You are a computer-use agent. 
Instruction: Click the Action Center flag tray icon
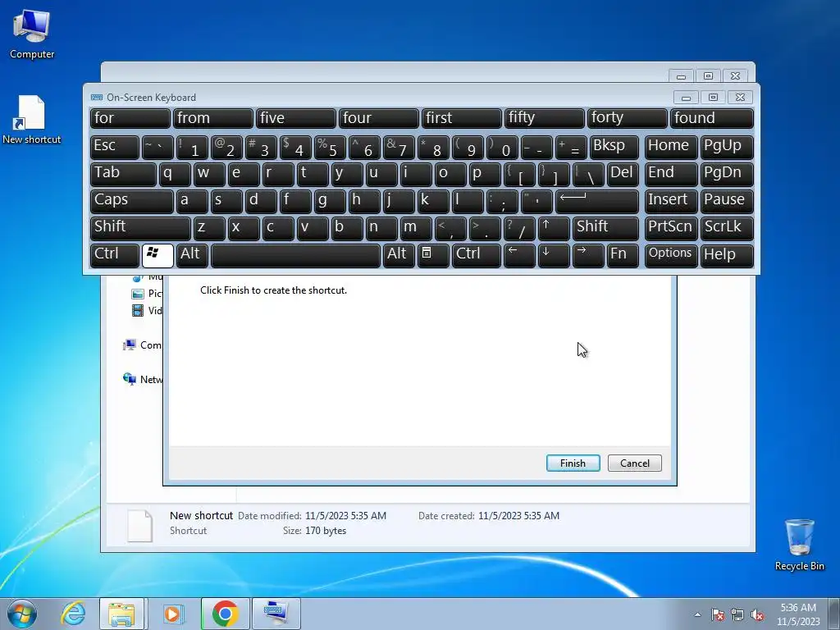click(718, 614)
